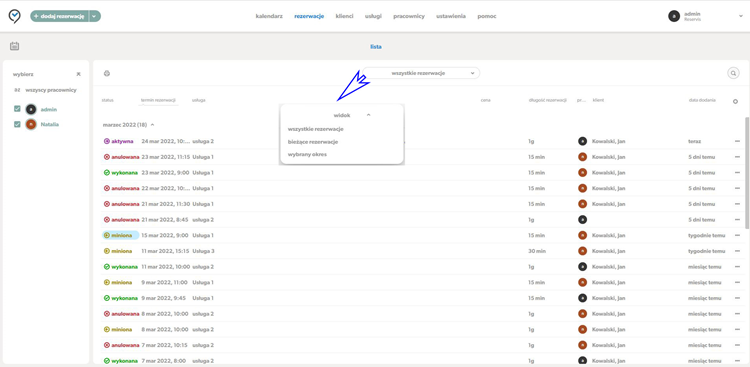
Task: Select wszystkie rezerwacje in widok menu
Action: coord(316,129)
